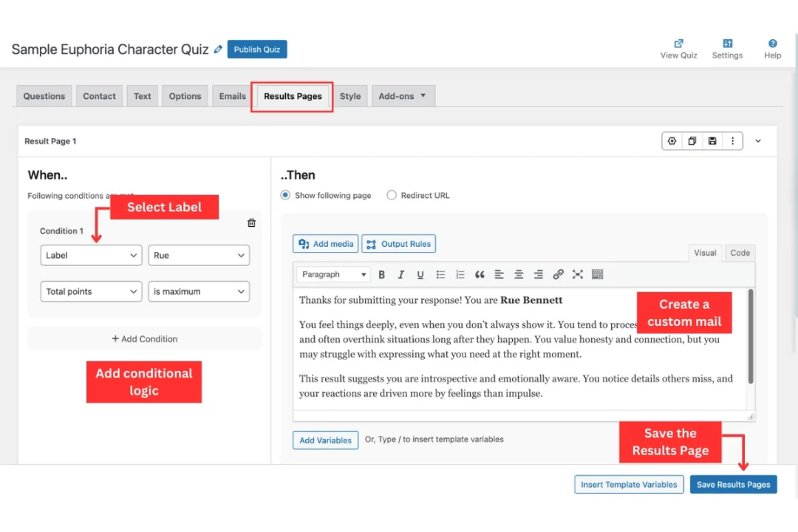Delete Condition 1 with the trash icon
Image resolution: width=798 pixels, height=532 pixels.
[251, 223]
